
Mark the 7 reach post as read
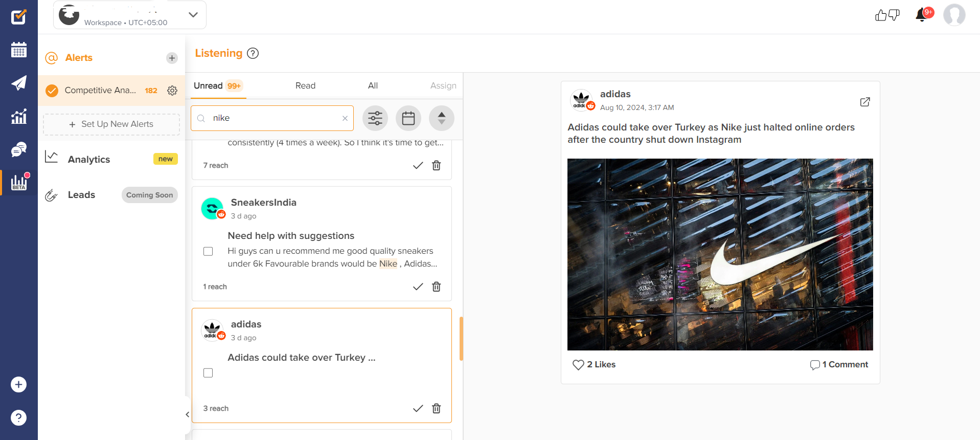[x=418, y=165]
